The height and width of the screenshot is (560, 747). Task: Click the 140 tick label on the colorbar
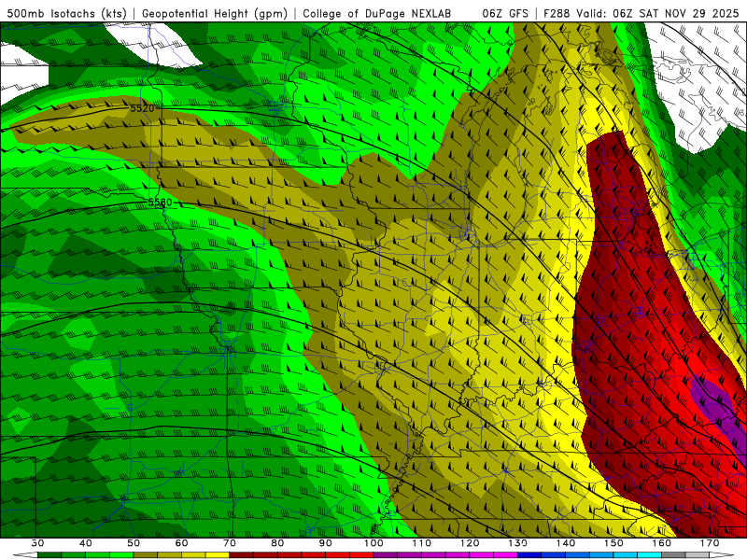pos(566,543)
